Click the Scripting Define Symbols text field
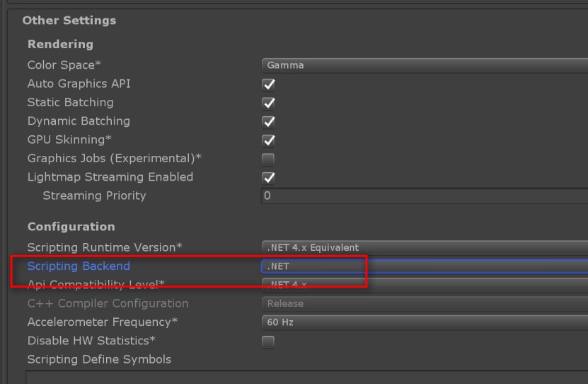This screenshot has height=384, width=588. tap(307, 377)
